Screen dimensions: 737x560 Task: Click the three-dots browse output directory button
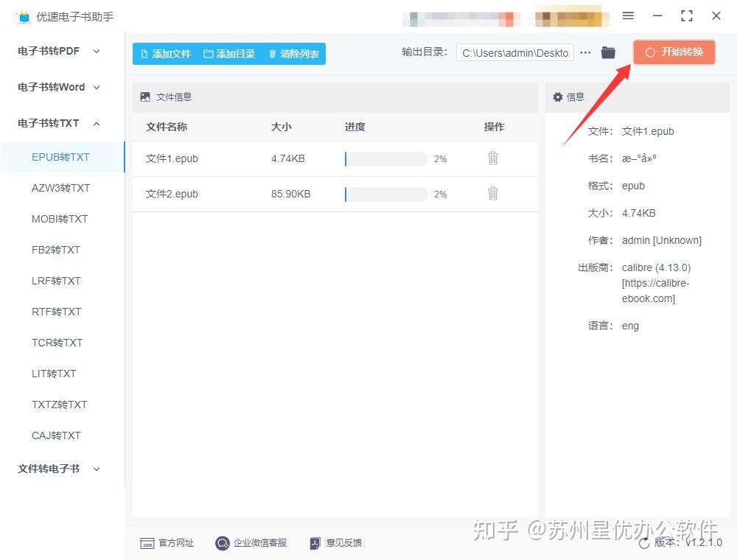pos(585,52)
